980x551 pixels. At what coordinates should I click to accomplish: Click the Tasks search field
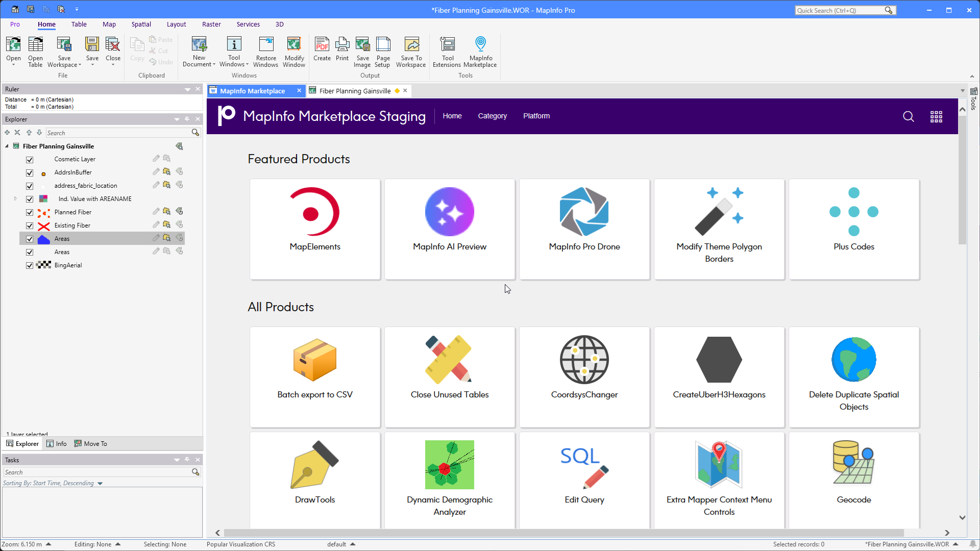pos(97,472)
